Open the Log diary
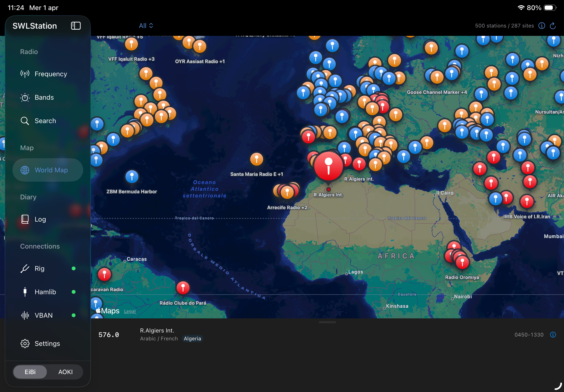This screenshot has height=392, width=564. [x=40, y=219]
